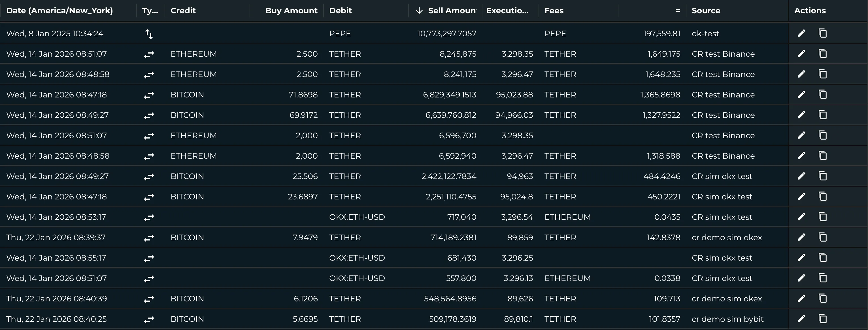
Task: Sort by the Source column header
Action: 706,10
